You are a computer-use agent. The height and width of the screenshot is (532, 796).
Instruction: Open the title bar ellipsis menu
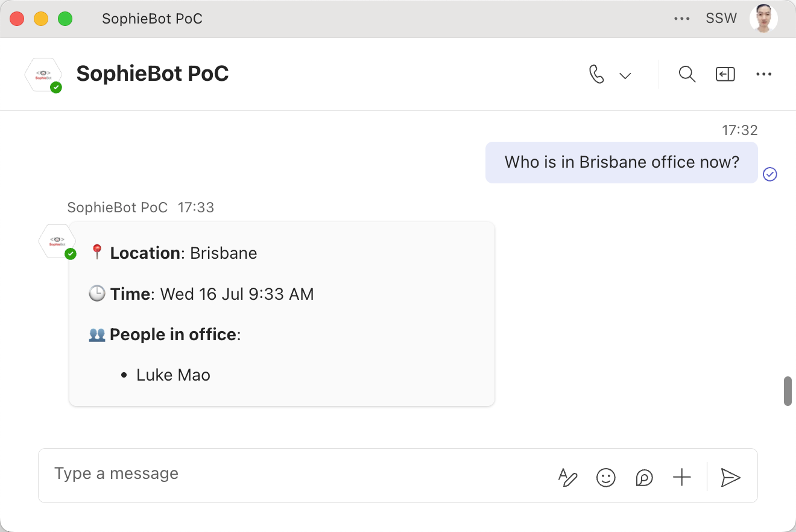[x=682, y=19]
